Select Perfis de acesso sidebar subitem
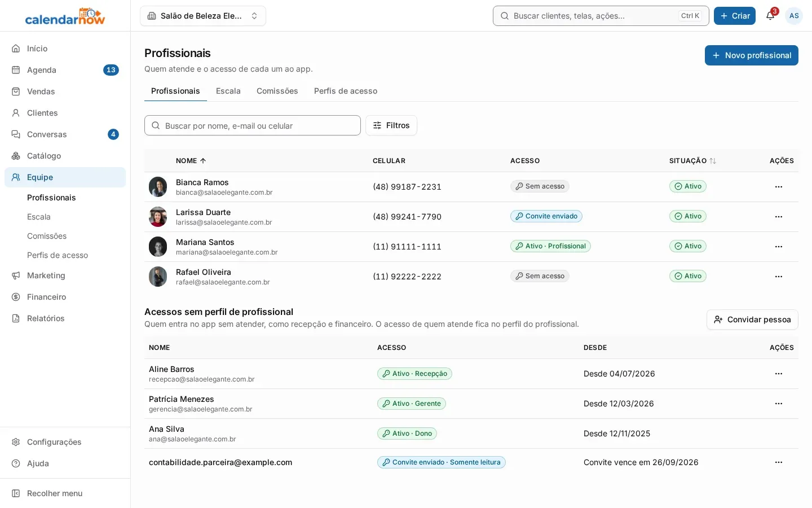Screen dimensions: 812x508 pyautogui.click(x=58, y=255)
